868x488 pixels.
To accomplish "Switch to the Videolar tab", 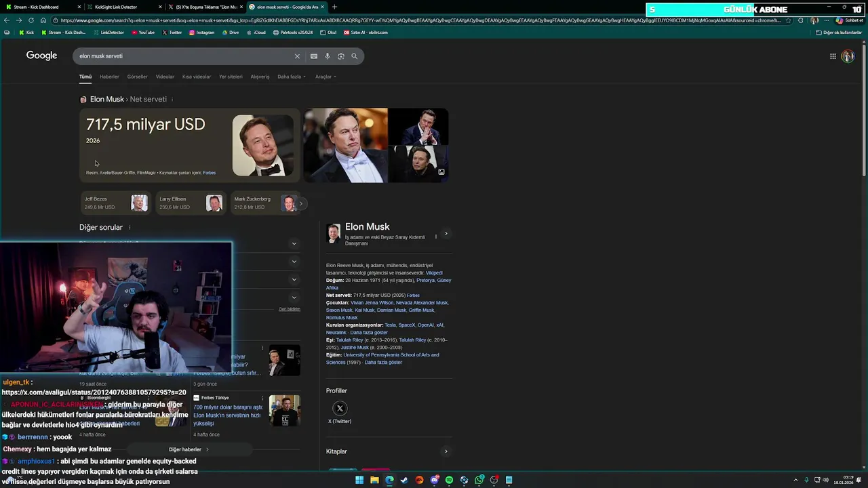I will pos(165,77).
